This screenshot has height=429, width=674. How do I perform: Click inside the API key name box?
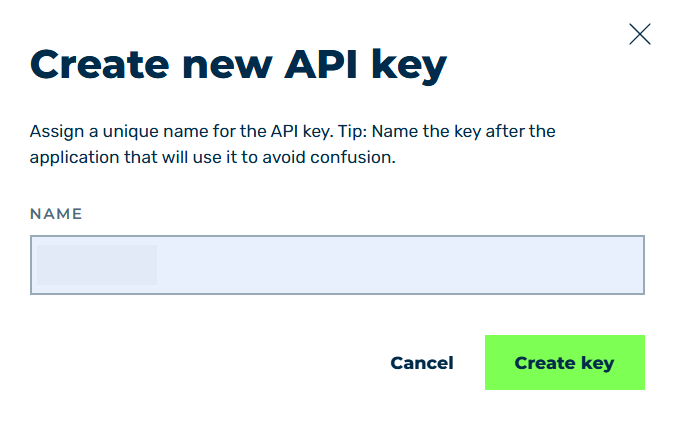[337, 265]
